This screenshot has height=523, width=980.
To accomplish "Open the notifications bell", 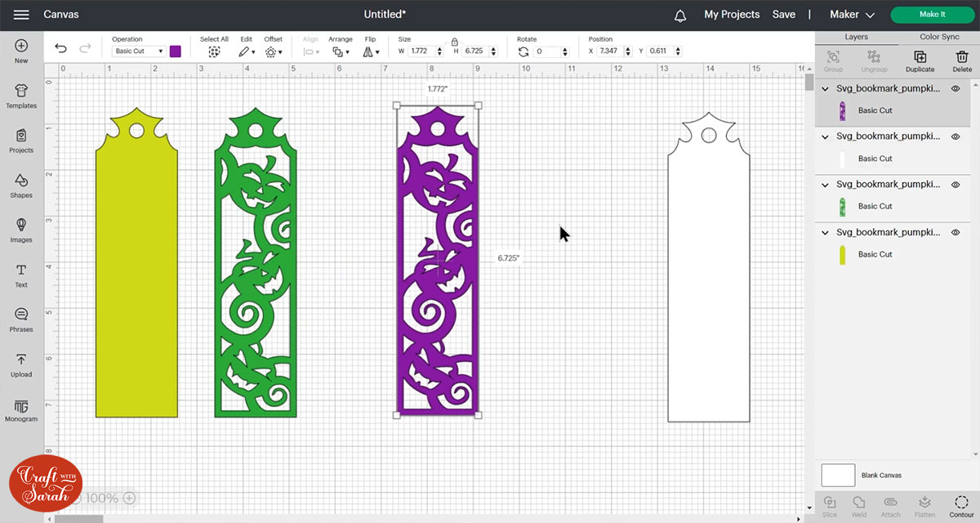I will point(680,15).
